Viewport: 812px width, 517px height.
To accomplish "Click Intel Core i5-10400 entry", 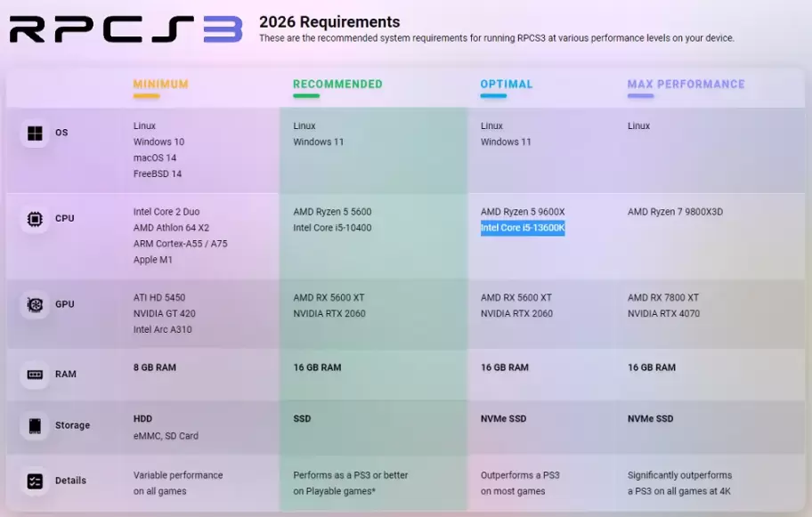I will coord(332,228).
